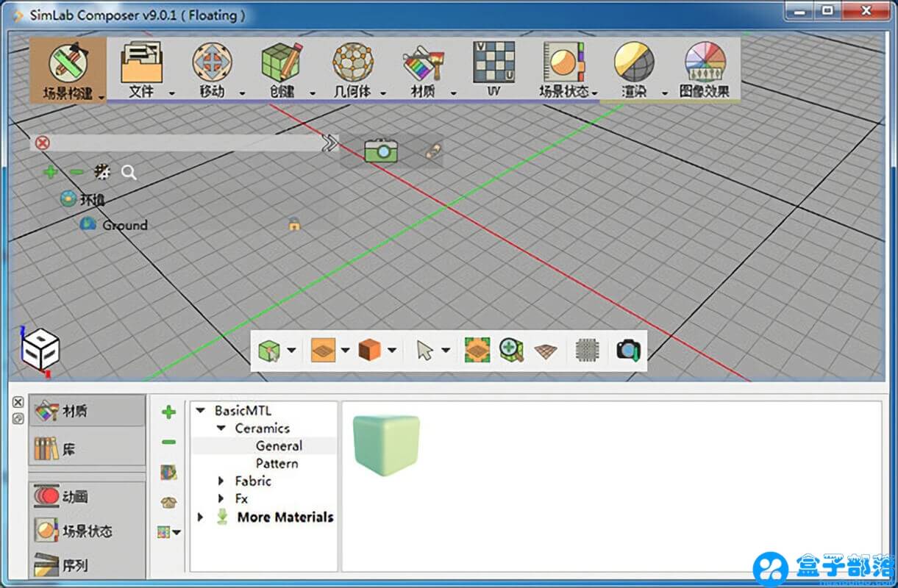Screen dimensions: 898x588
Task: Toggle the padlock icon on the Ground row
Action: point(294,224)
